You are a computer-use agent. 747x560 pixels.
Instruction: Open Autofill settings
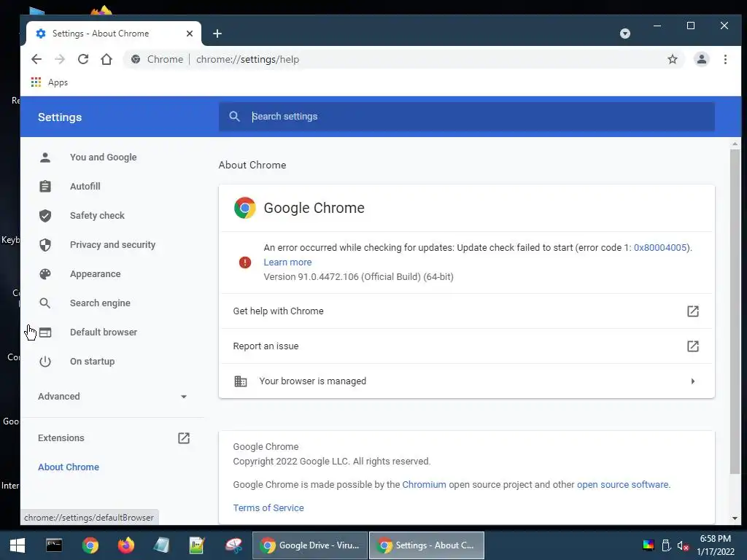click(x=85, y=186)
